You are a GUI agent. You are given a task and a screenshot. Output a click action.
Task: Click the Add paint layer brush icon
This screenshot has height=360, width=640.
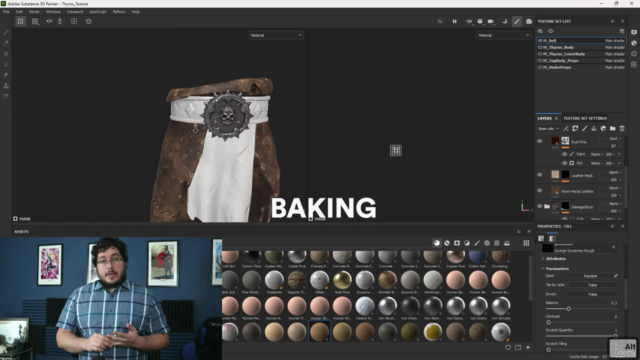pos(584,129)
